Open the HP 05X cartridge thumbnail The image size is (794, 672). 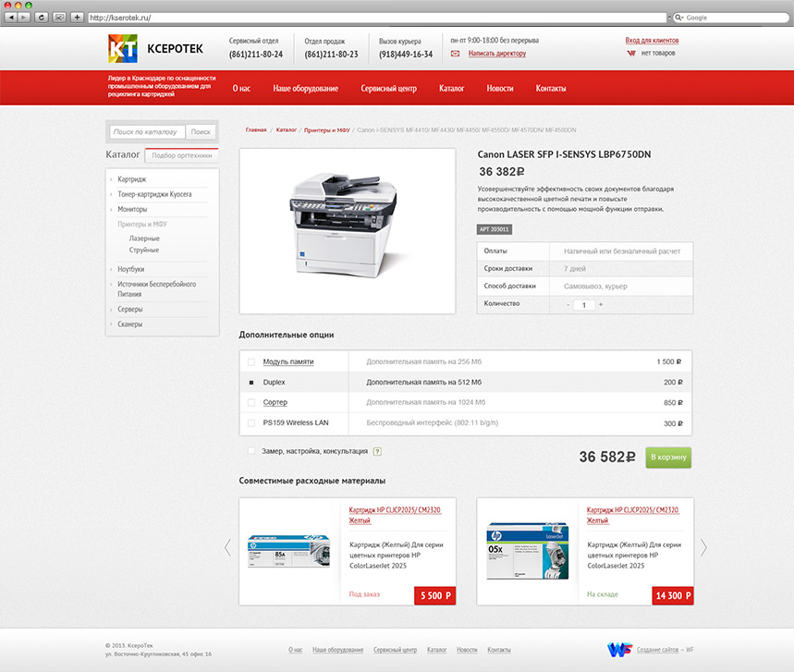pyautogui.click(x=527, y=551)
